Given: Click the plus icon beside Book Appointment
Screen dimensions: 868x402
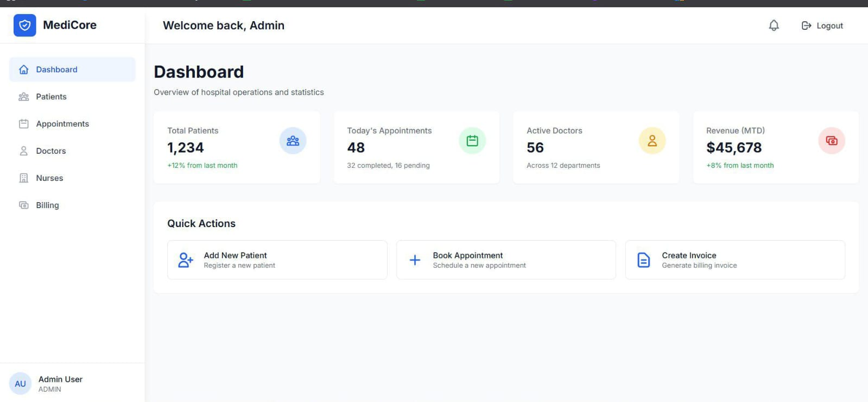Looking at the screenshot, I should click(x=415, y=260).
